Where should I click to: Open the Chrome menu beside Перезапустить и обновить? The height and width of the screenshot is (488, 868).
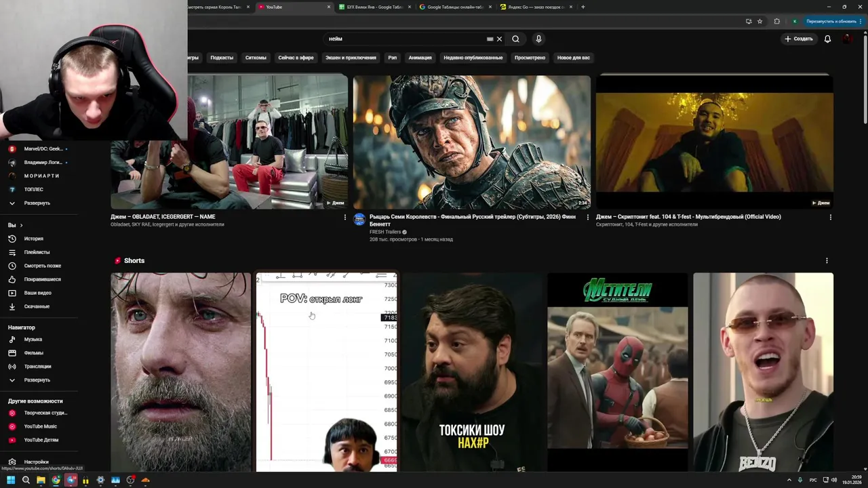pos(861,21)
